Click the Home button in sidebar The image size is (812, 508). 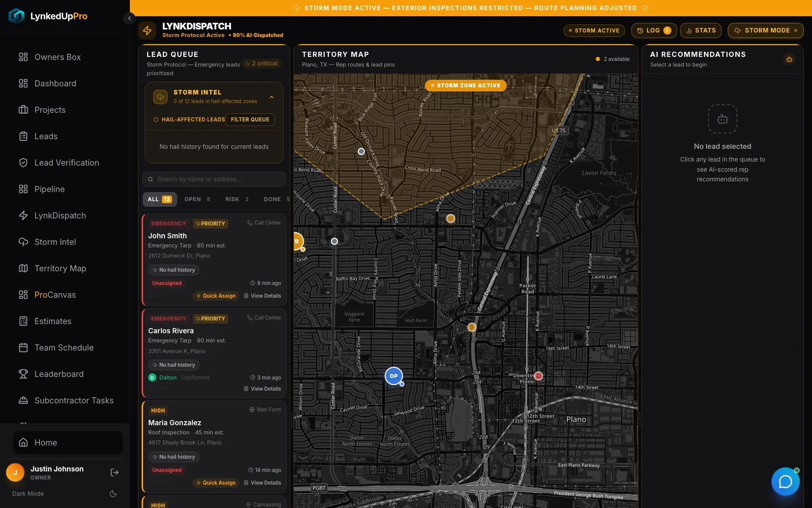point(68,442)
